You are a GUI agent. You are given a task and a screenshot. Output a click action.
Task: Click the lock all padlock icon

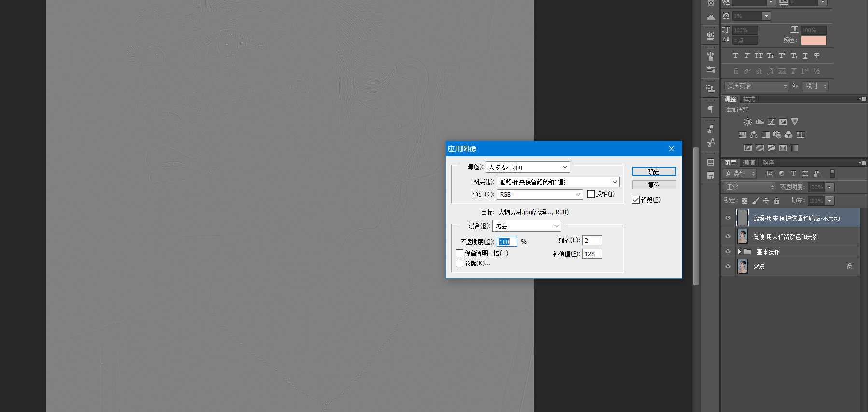(x=777, y=201)
